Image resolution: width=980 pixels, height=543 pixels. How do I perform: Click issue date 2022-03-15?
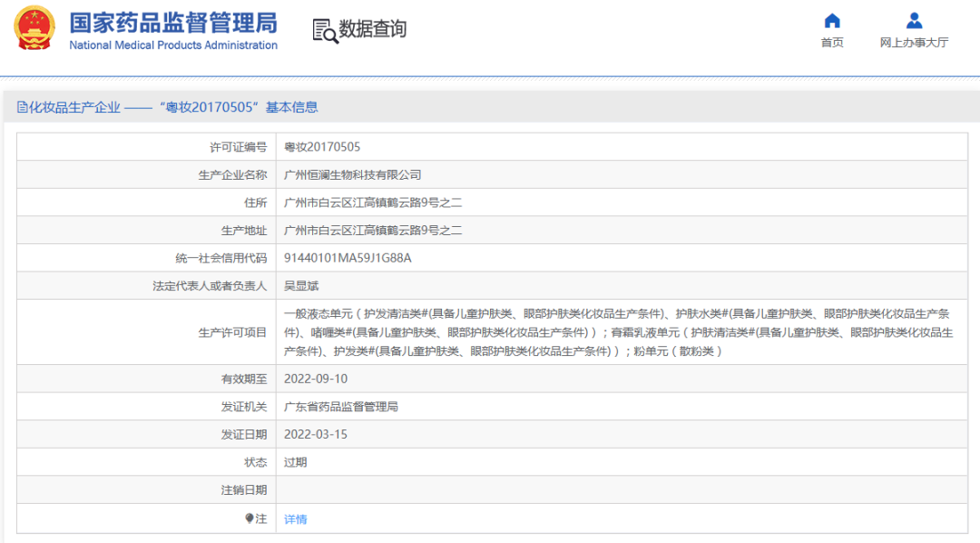pos(316,435)
